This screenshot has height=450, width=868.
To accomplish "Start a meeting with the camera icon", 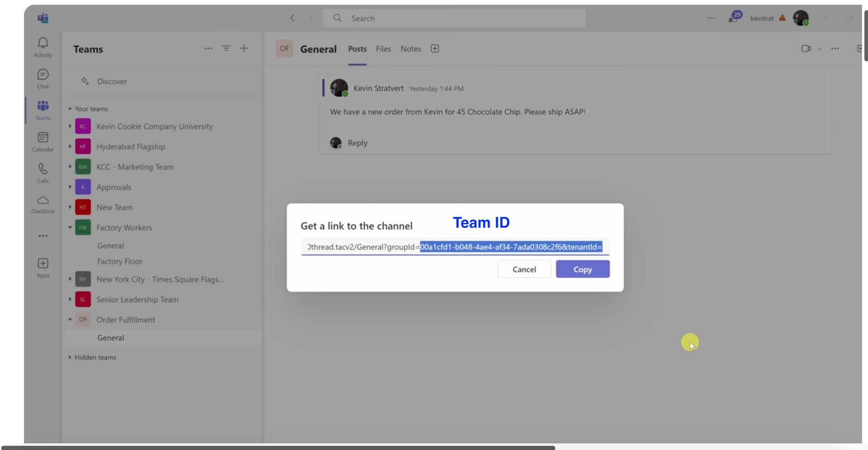I will tap(806, 48).
